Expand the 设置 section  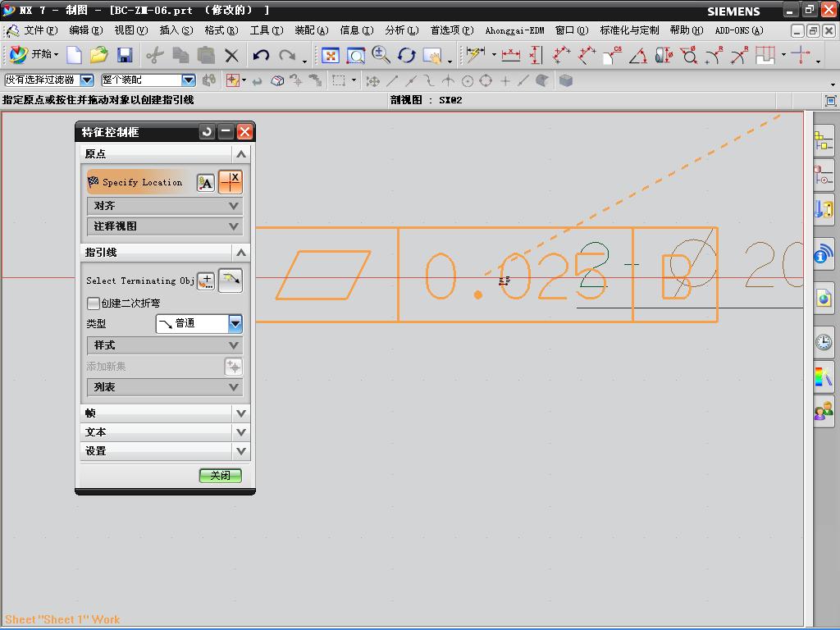point(165,450)
